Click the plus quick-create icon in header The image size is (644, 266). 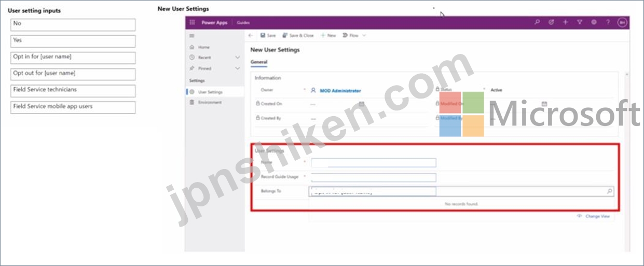coord(565,22)
